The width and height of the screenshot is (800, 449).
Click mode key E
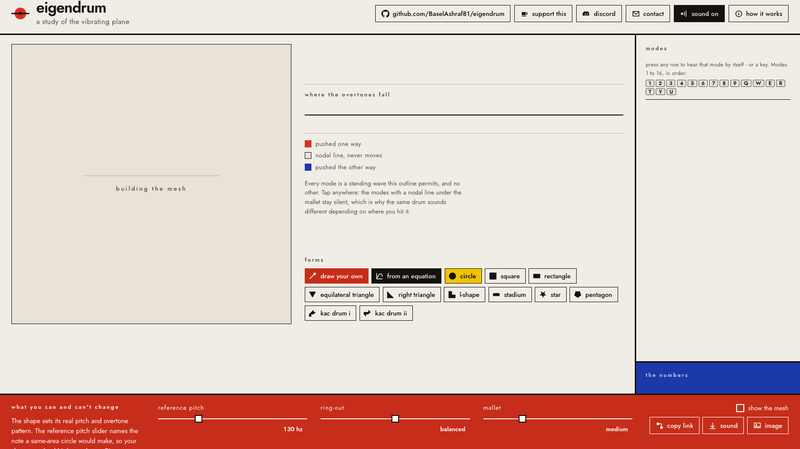click(x=770, y=83)
